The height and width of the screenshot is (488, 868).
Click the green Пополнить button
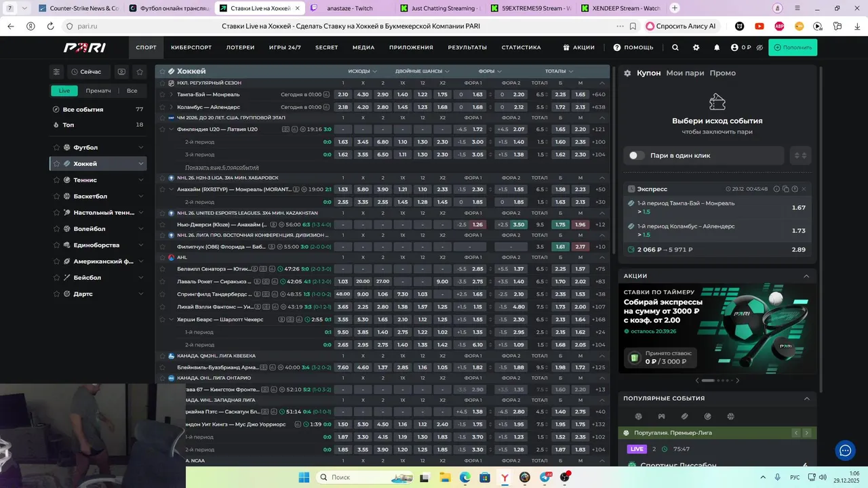pyautogui.click(x=793, y=47)
